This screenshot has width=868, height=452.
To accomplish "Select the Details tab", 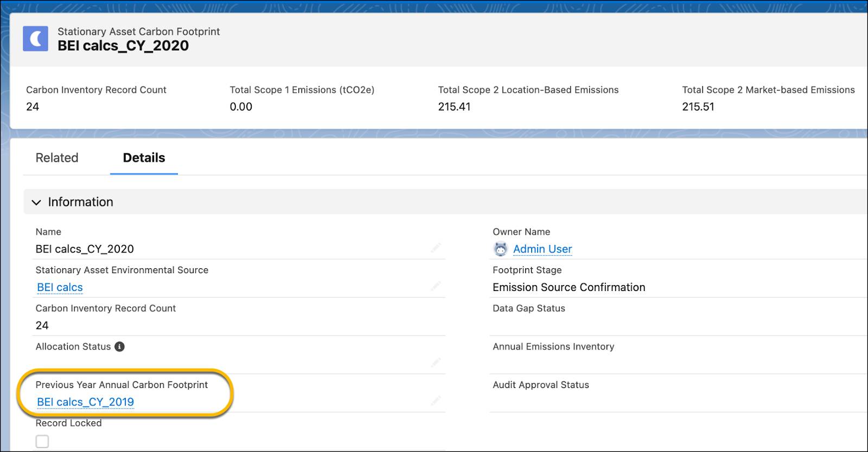I will coord(144,158).
